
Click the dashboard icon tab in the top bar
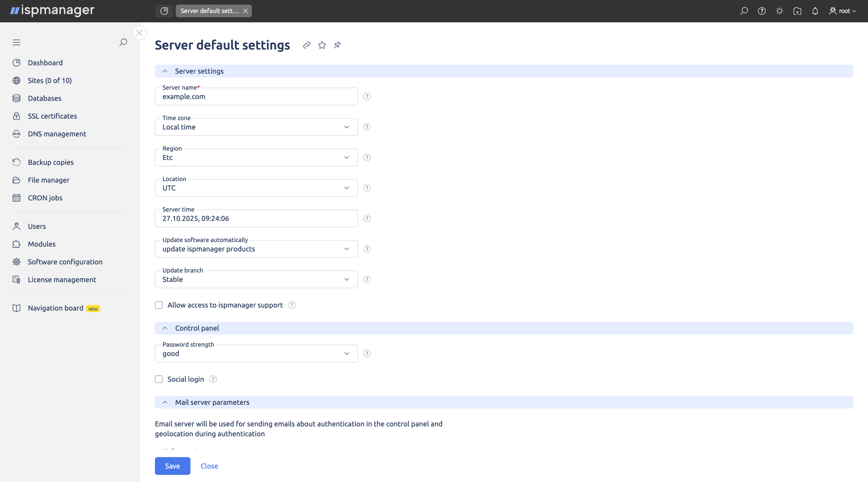click(164, 11)
